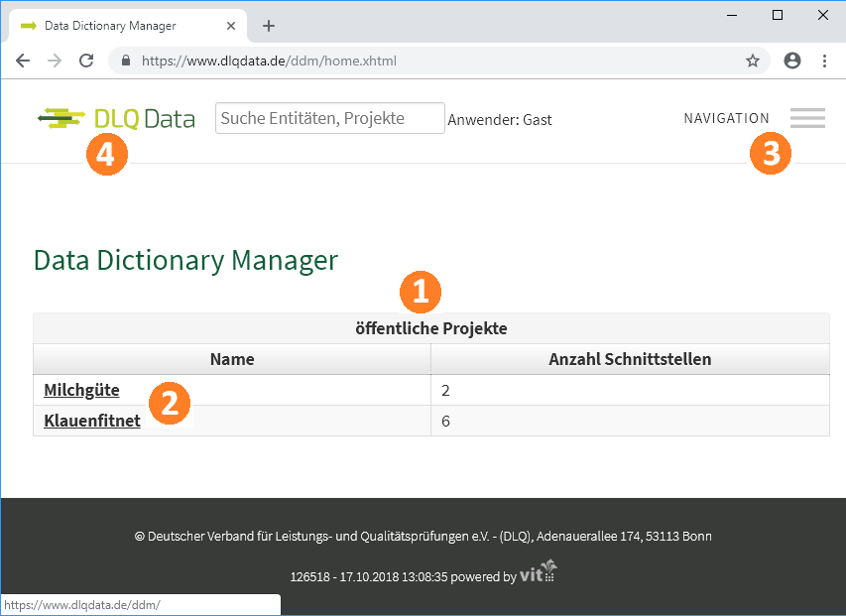
Task: Click the vit logo in footer
Action: click(539, 572)
